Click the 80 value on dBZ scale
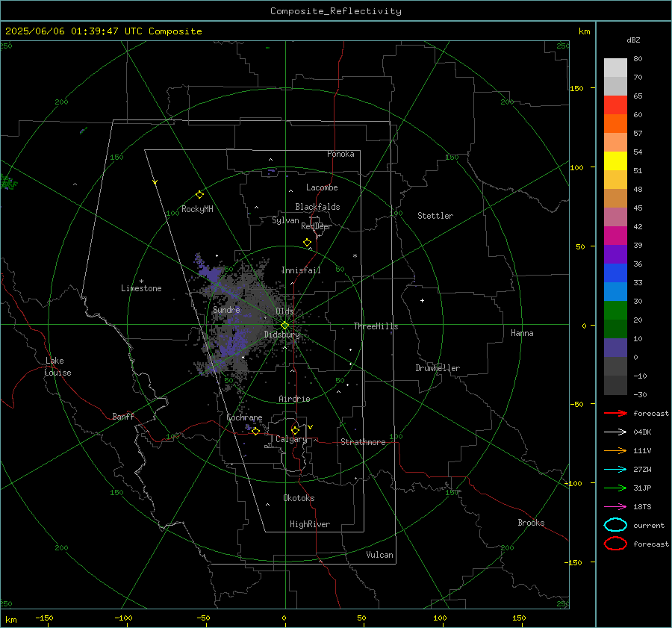The height and width of the screenshot is (628, 672). (638, 58)
